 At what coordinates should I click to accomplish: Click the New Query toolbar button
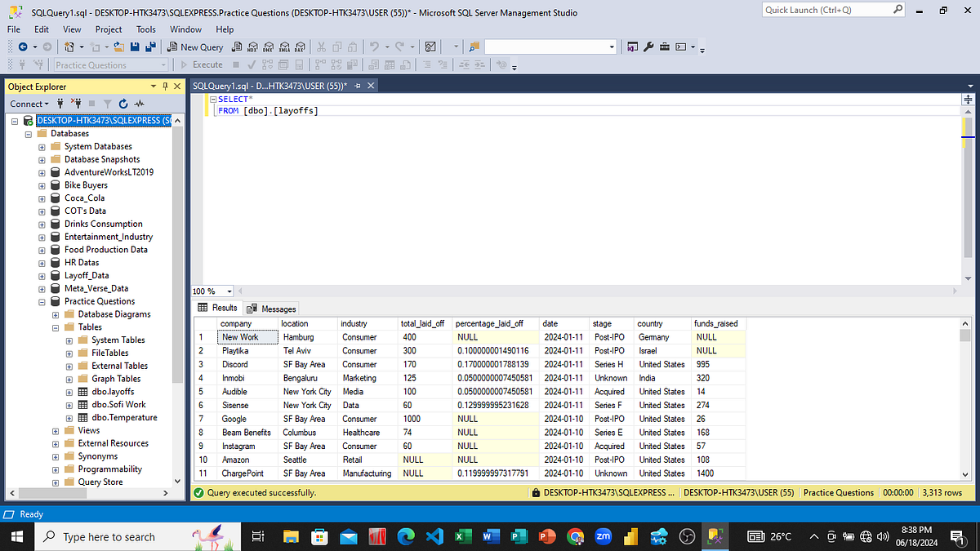click(x=195, y=47)
